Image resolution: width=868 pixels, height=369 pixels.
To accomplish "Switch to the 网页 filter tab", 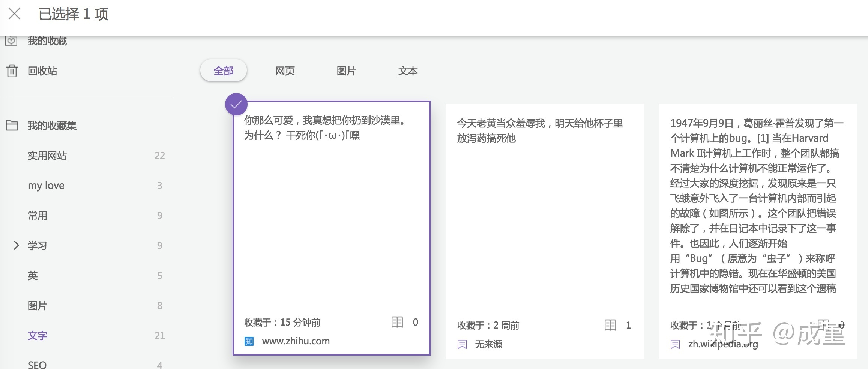I will click(285, 71).
